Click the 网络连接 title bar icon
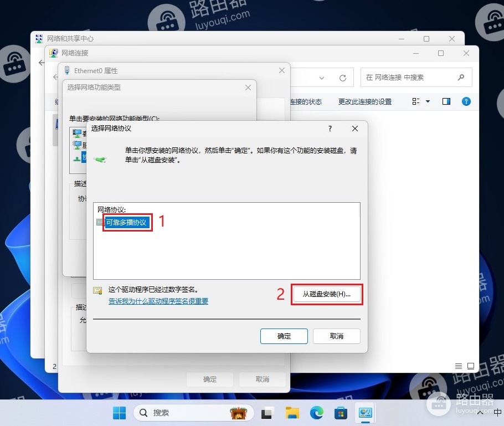This screenshot has height=426, width=504. tap(54, 53)
